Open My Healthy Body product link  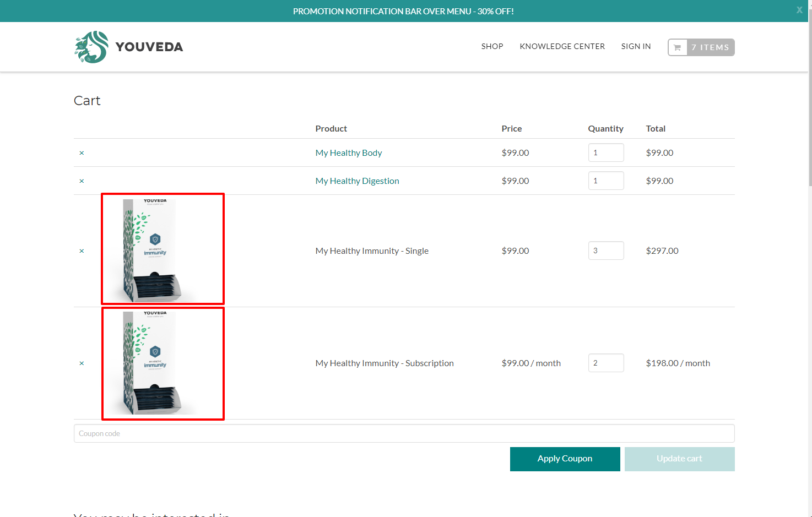click(348, 153)
